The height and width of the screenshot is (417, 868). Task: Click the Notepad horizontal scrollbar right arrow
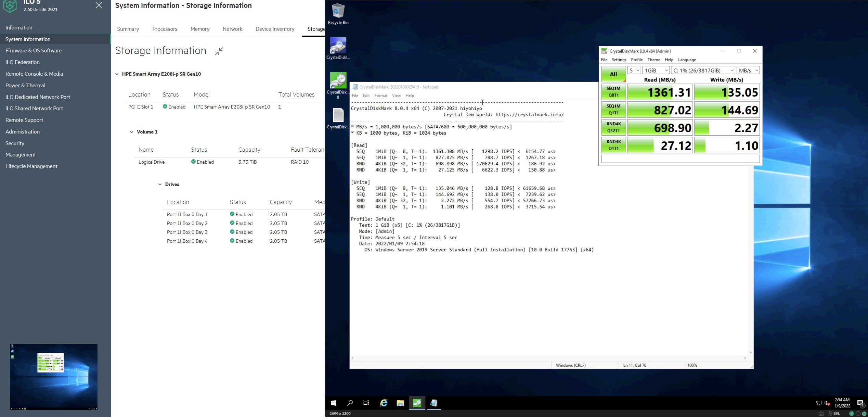tap(745, 358)
